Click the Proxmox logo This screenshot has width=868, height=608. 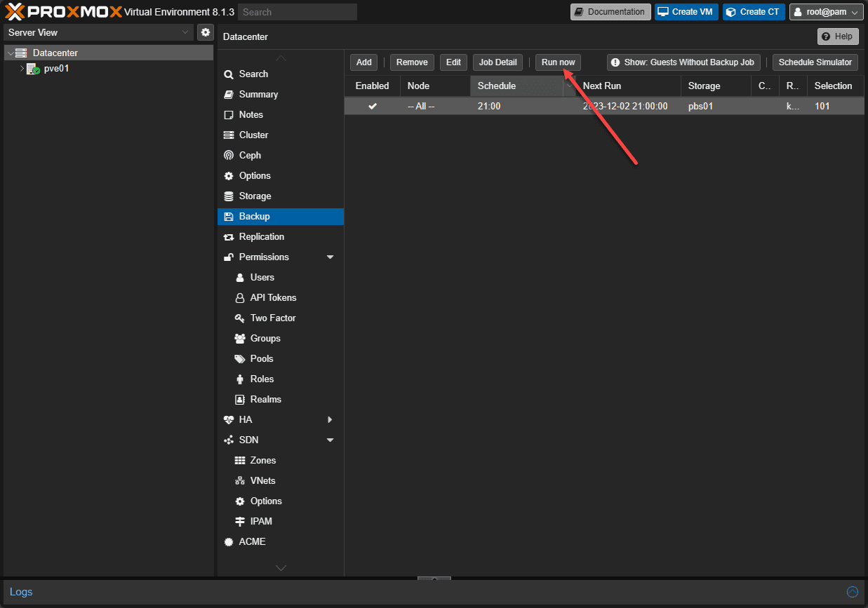63,11
